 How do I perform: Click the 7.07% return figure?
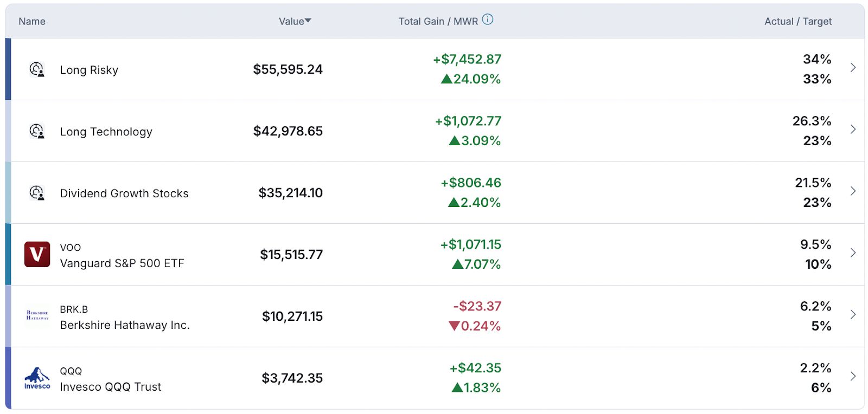[476, 264]
